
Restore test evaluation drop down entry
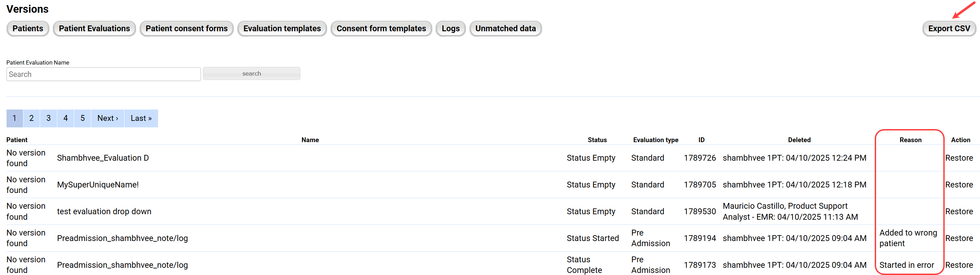(x=959, y=211)
